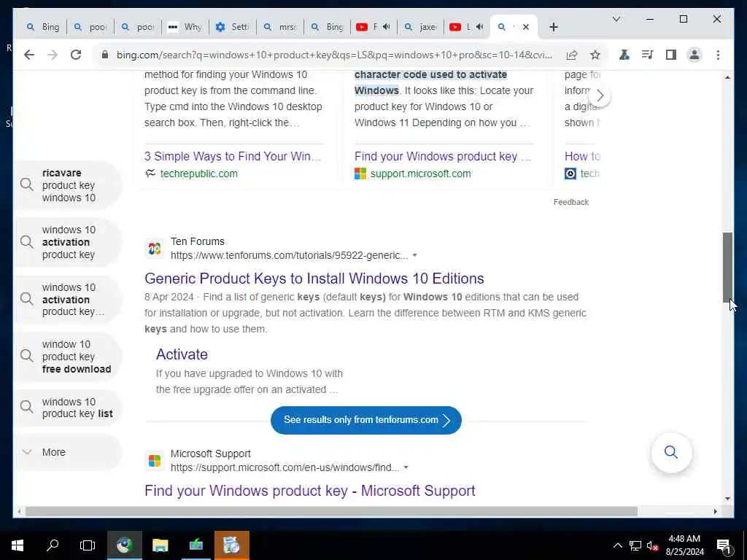This screenshot has width=747, height=560.
Task: Click the forward navigation arrow
Action: tap(53, 55)
